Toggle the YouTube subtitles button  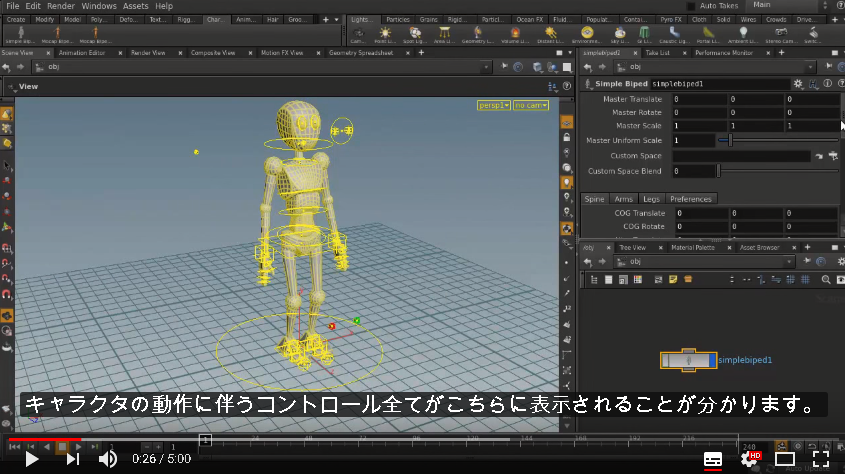(x=713, y=459)
